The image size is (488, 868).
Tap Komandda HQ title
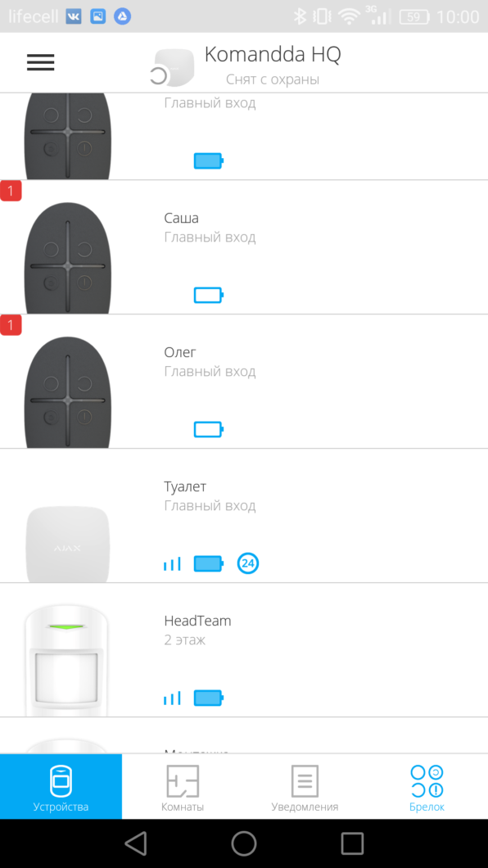pyautogui.click(x=273, y=55)
